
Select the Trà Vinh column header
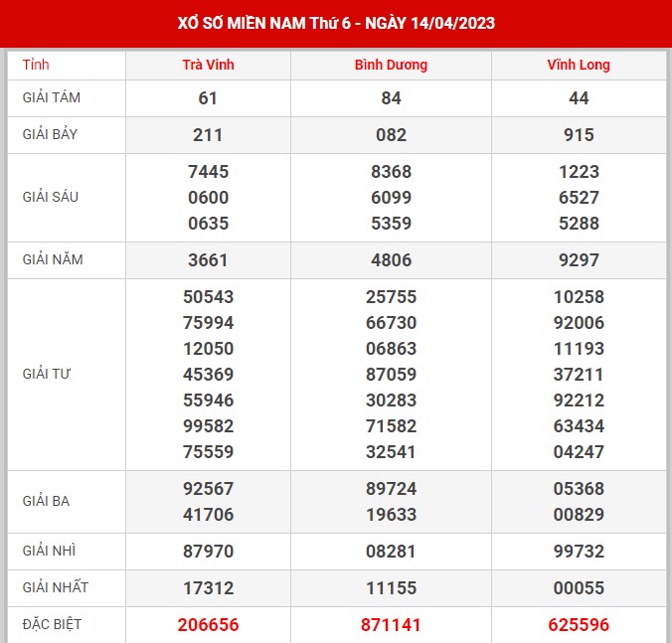pos(209,65)
